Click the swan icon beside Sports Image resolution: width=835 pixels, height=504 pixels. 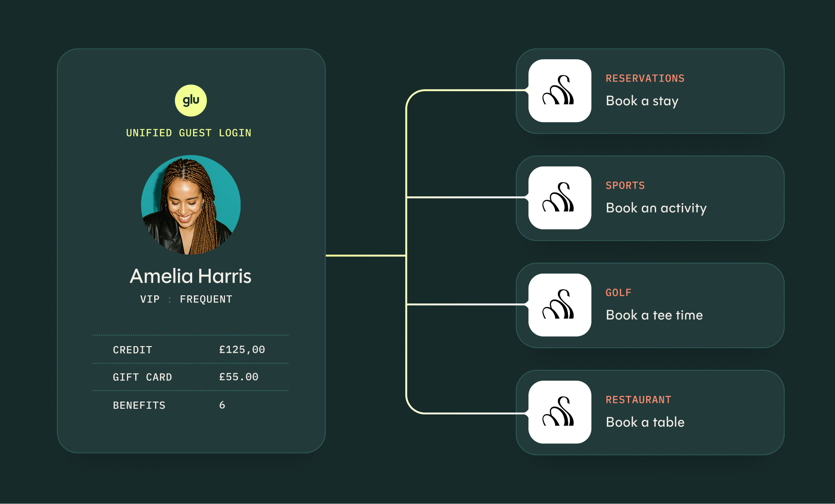point(560,198)
